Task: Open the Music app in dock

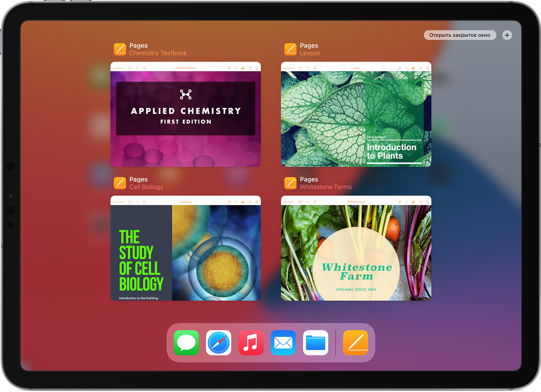Action: 251,343
